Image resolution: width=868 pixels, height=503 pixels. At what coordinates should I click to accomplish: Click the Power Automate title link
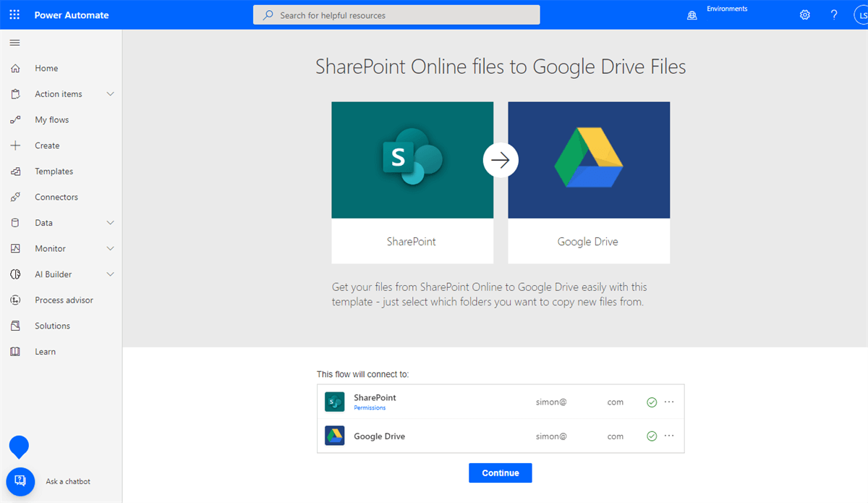[72, 14]
